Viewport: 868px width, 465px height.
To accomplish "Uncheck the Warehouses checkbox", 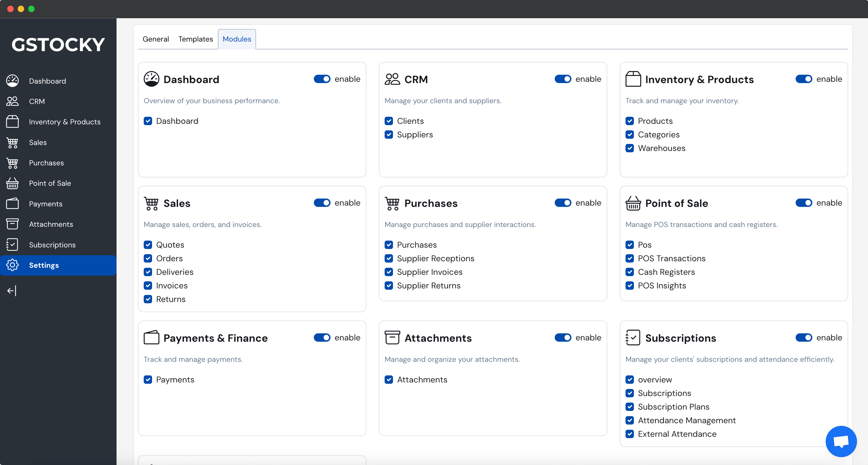I will pyautogui.click(x=629, y=148).
